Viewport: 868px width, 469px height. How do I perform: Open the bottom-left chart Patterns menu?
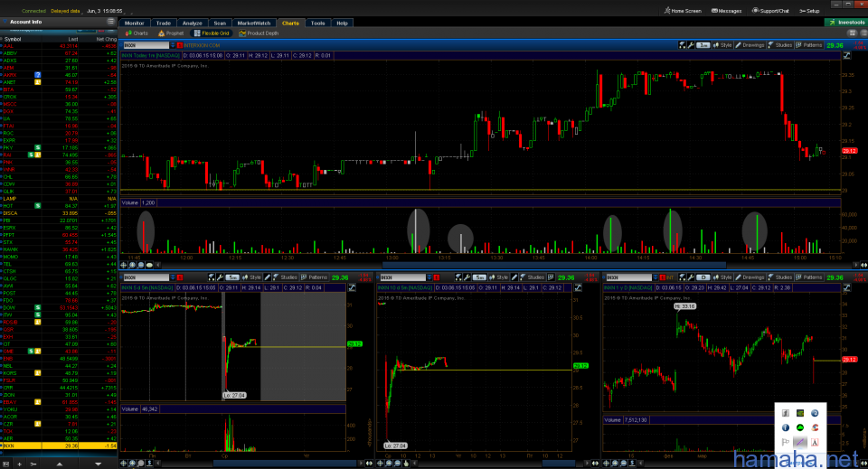pos(315,277)
